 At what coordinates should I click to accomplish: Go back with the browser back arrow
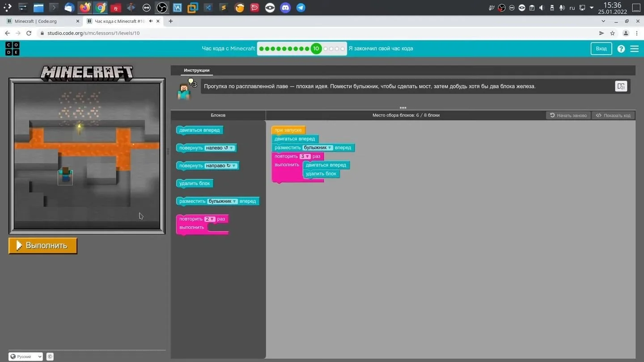click(x=7, y=33)
